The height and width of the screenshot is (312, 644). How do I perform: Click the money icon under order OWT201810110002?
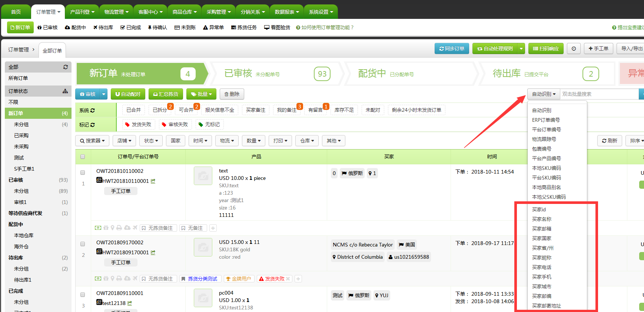pos(98,228)
